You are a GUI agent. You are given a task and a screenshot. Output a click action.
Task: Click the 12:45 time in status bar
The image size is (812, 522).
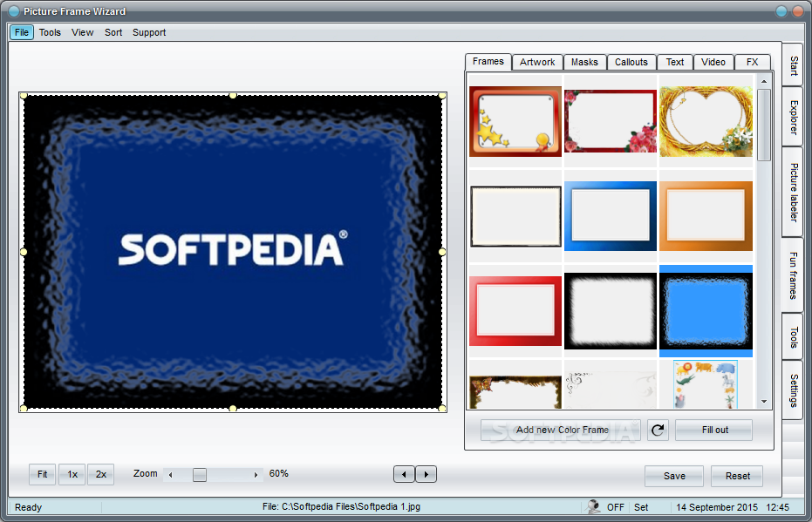point(777,507)
